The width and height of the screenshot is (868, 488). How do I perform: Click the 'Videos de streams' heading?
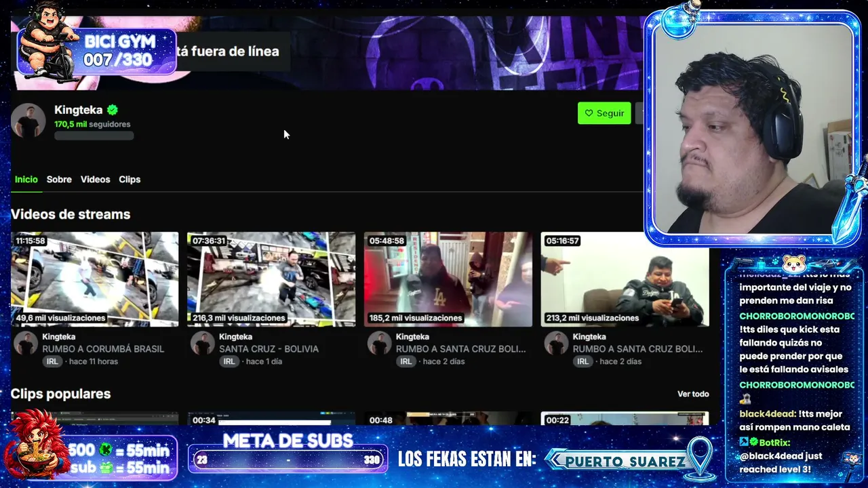71,214
